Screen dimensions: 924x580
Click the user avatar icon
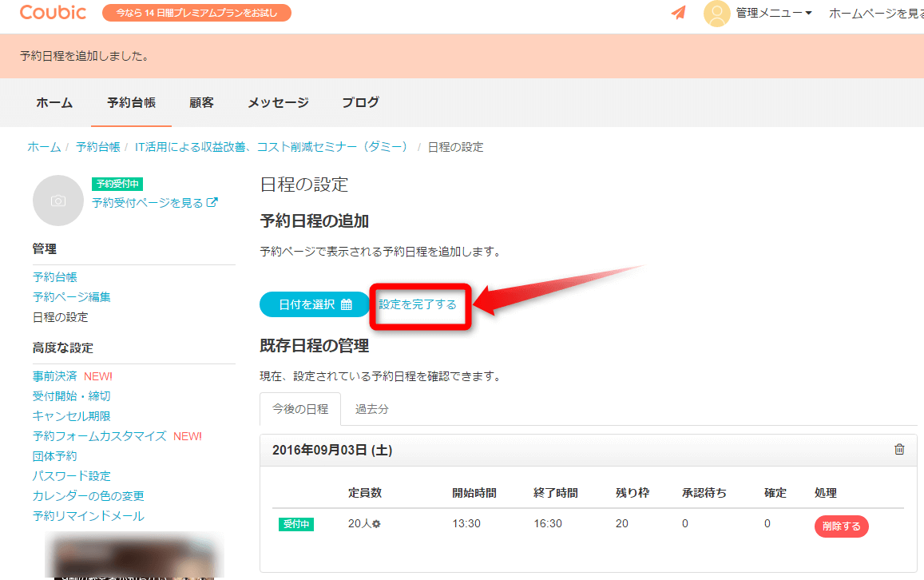717,14
